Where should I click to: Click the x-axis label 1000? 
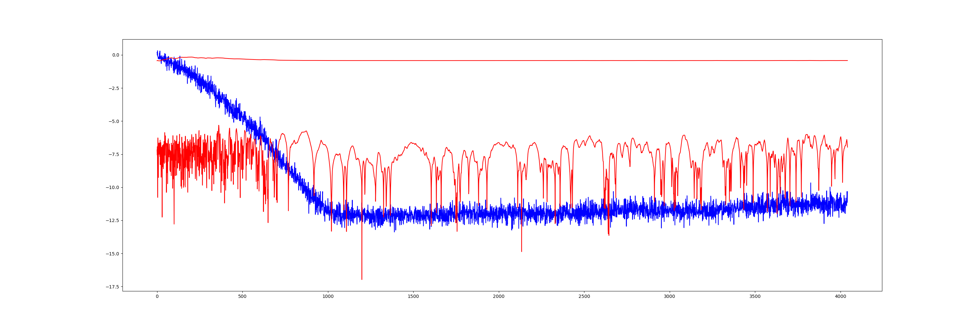click(328, 297)
